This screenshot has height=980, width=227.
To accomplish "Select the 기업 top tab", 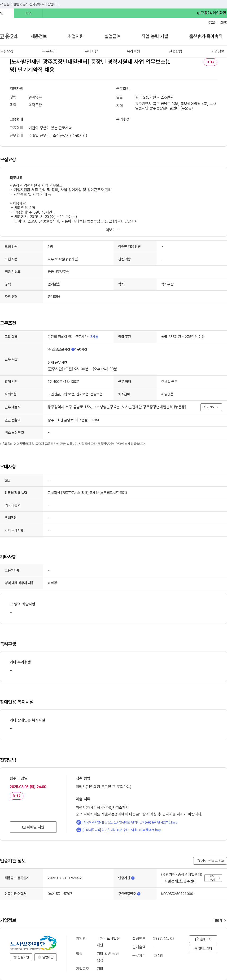I will coord(28,13).
